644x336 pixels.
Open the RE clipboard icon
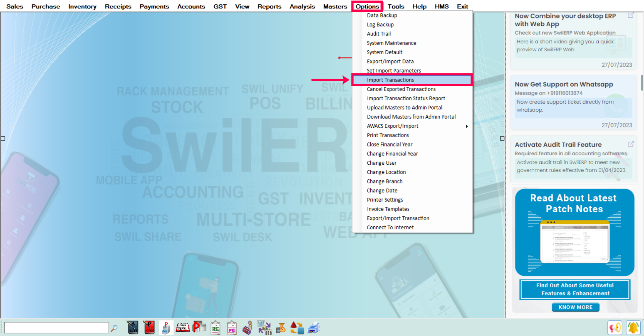tap(215, 328)
